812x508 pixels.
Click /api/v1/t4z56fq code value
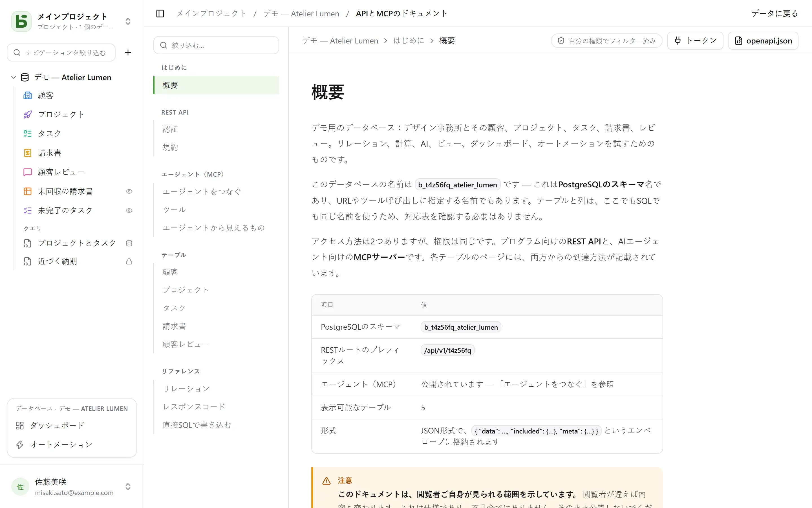448,350
